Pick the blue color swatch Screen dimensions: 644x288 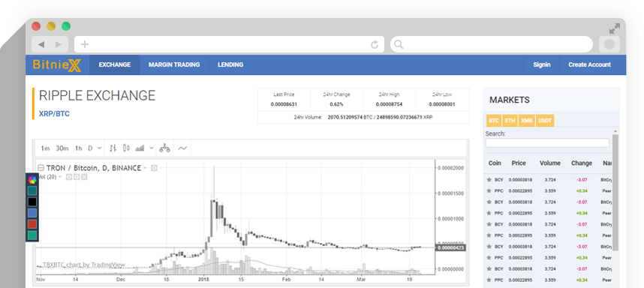tap(32, 213)
